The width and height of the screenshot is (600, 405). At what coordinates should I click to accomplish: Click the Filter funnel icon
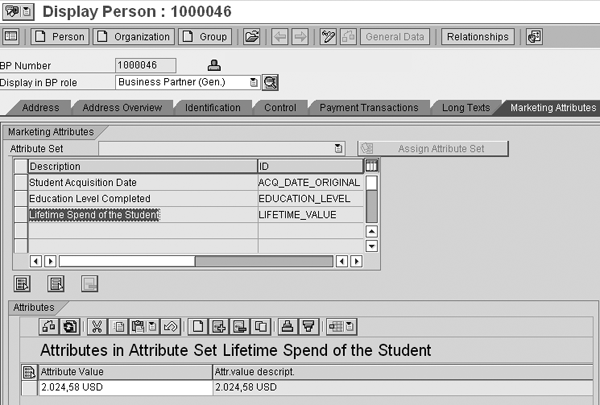309,327
